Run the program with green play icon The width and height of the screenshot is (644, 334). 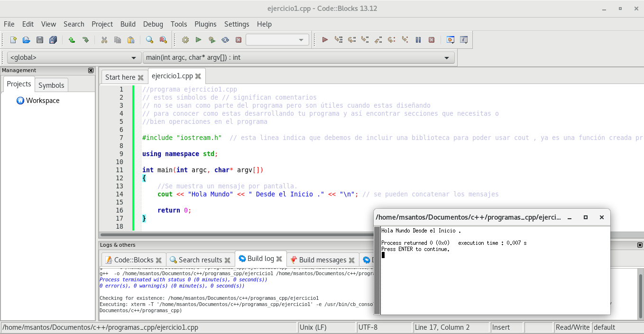point(199,40)
